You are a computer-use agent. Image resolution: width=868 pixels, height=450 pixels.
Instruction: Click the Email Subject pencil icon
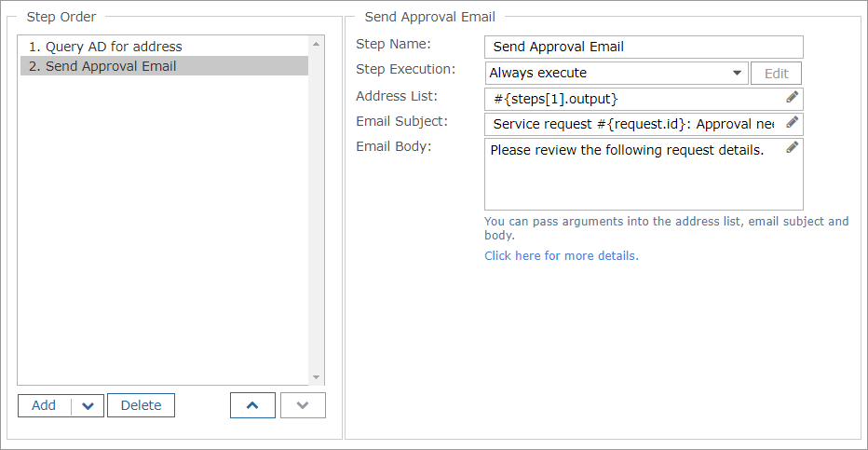click(x=792, y=122)
